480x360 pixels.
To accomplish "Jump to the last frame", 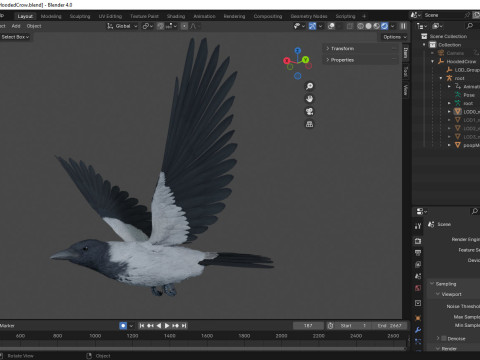I will click(x=184, y=326).
